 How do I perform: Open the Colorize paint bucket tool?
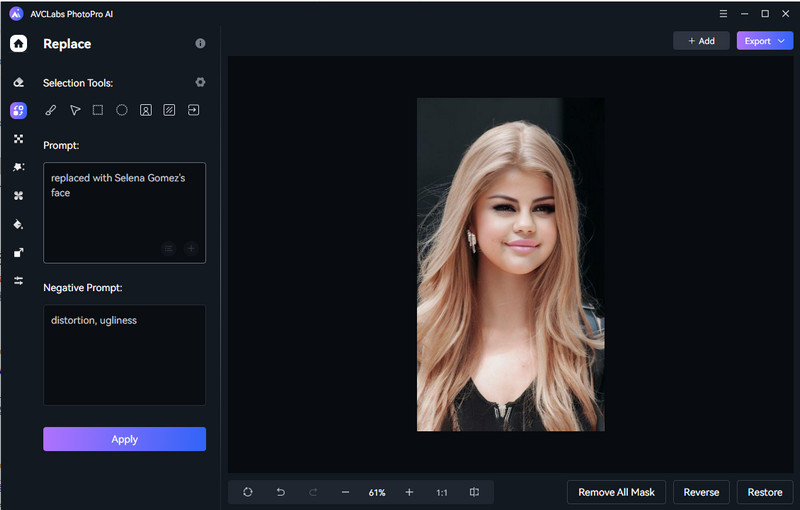tap(18, 224)
